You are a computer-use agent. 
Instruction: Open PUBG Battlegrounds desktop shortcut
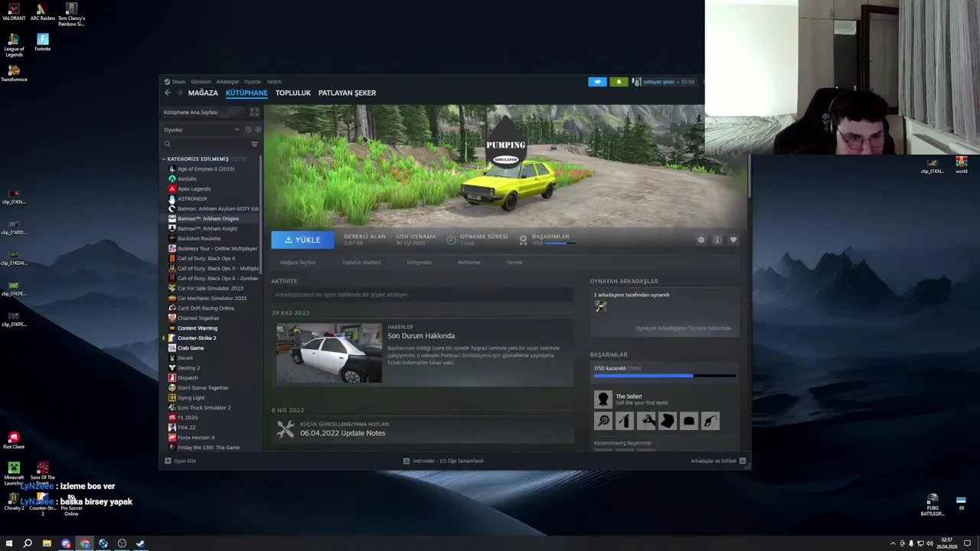(933, 504)
